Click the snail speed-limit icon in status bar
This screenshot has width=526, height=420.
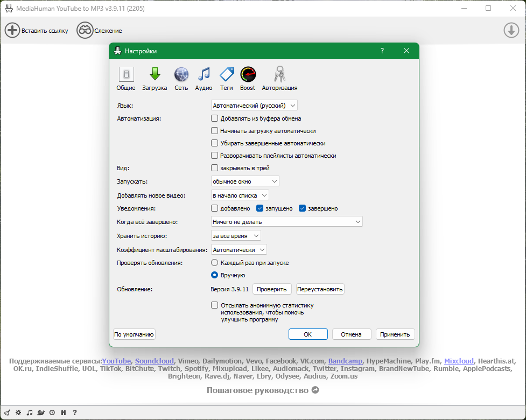[41, 412]
